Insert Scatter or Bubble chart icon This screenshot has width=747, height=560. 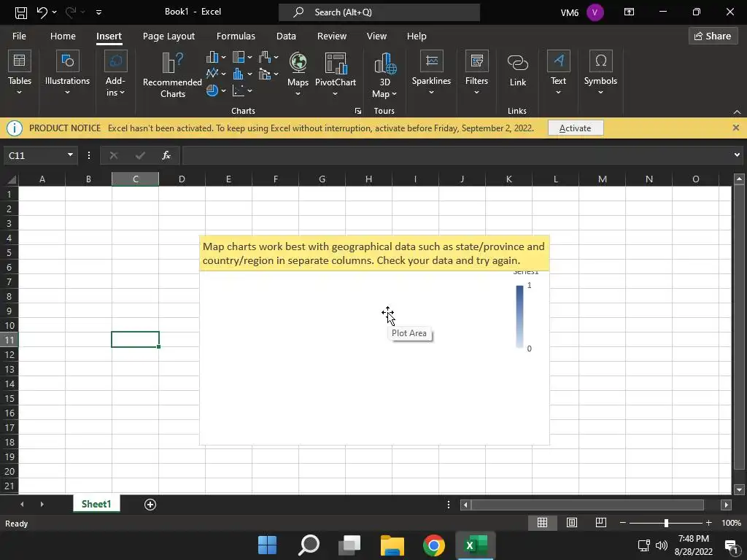pyautogui.click(x=239, y=90)
